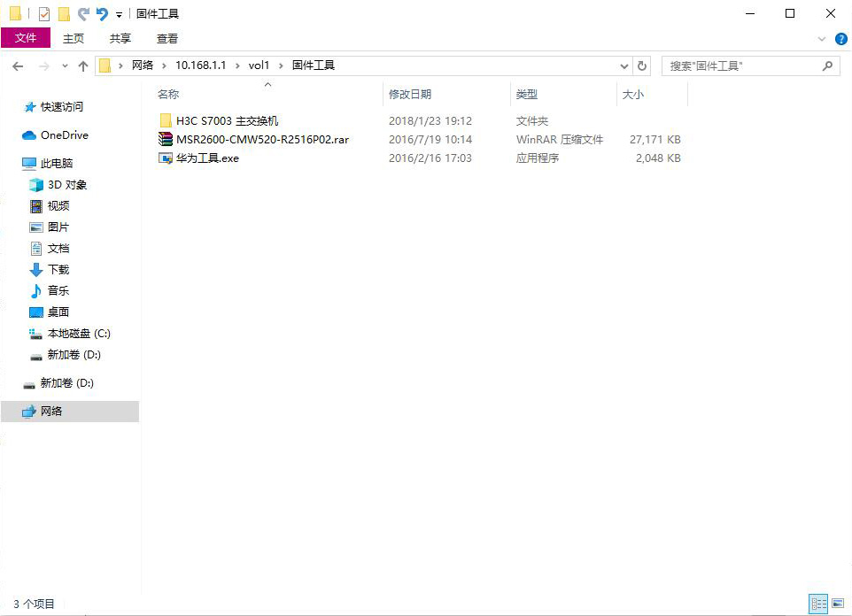Navigate up using the up arrow icon

[x=82, y=65]
